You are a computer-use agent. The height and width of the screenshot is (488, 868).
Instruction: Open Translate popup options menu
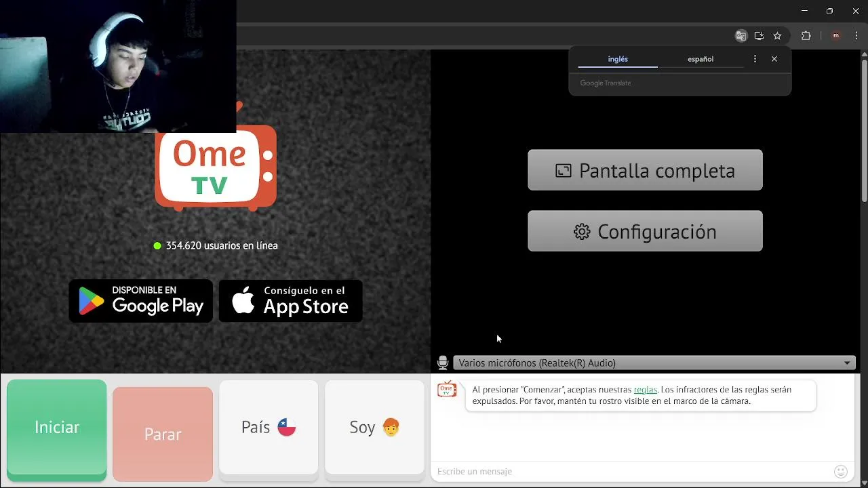[x=755, y=59]
